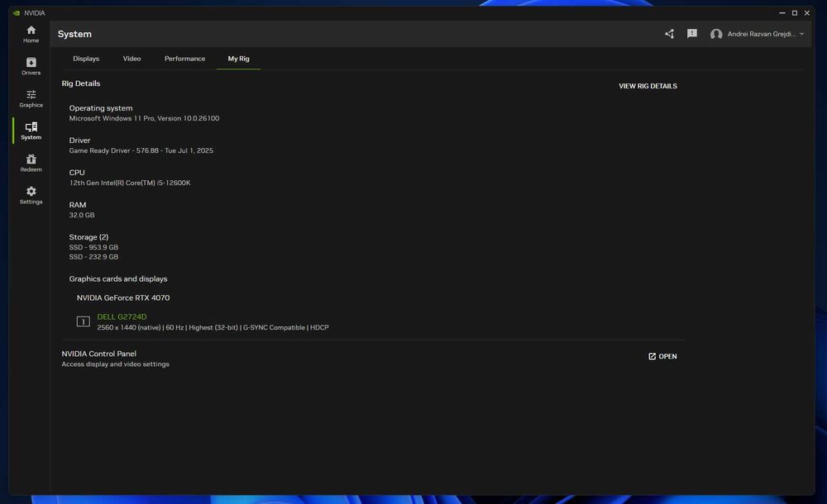
Task: Click the Microsoft Windows 11 Pro version text
Action: (x=144, y=119)
